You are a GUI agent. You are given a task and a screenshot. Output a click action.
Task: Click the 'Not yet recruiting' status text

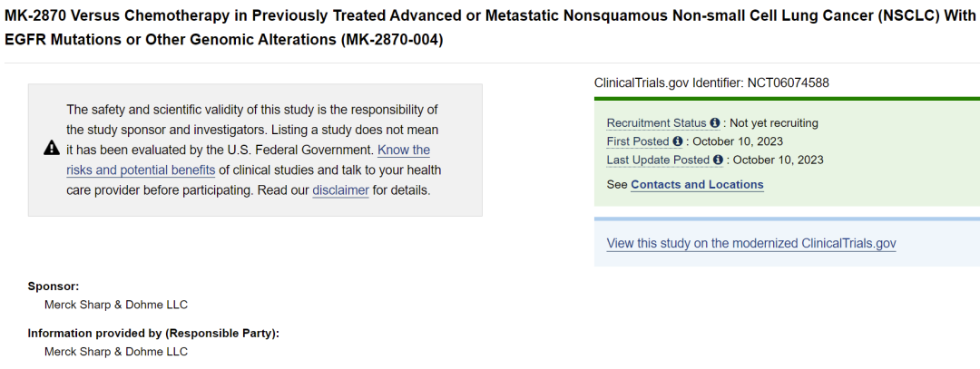(x=773, y=123)
